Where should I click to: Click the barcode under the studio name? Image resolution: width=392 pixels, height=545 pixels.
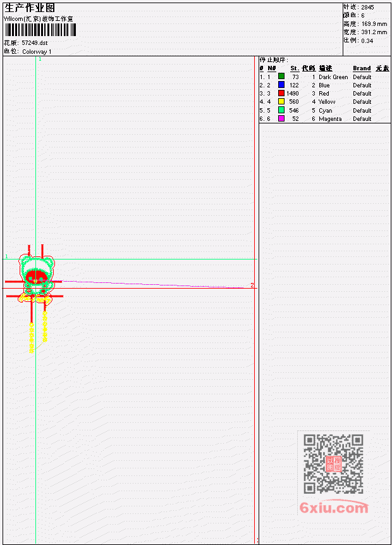[x=40, y=30]
